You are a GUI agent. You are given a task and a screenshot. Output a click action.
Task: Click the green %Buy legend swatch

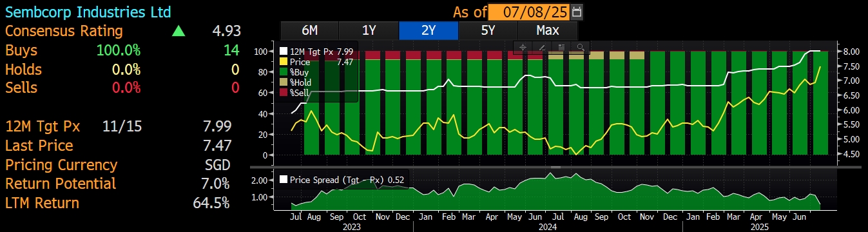[284, 72]
